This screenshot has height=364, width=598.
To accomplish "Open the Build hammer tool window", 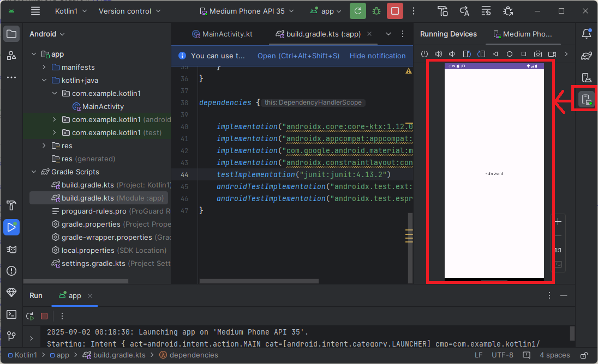I will click(x=11, y=205).
